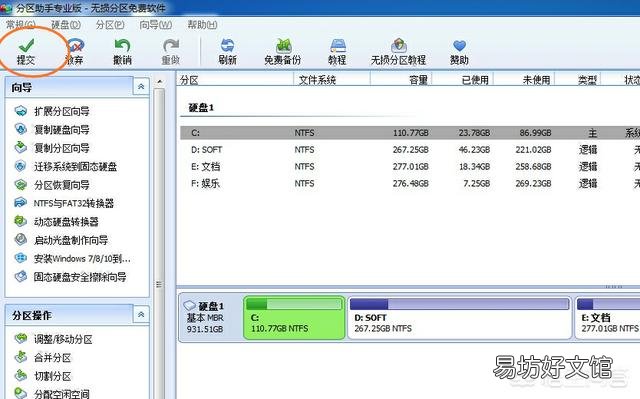Click the 硬盘1 group heading in list

tap(201, 108)
